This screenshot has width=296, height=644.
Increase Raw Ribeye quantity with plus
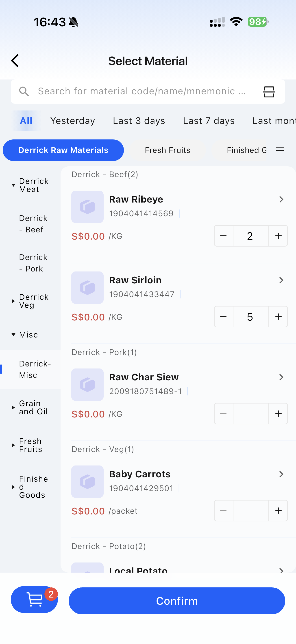pyautogui.click(x=278, y=236)
